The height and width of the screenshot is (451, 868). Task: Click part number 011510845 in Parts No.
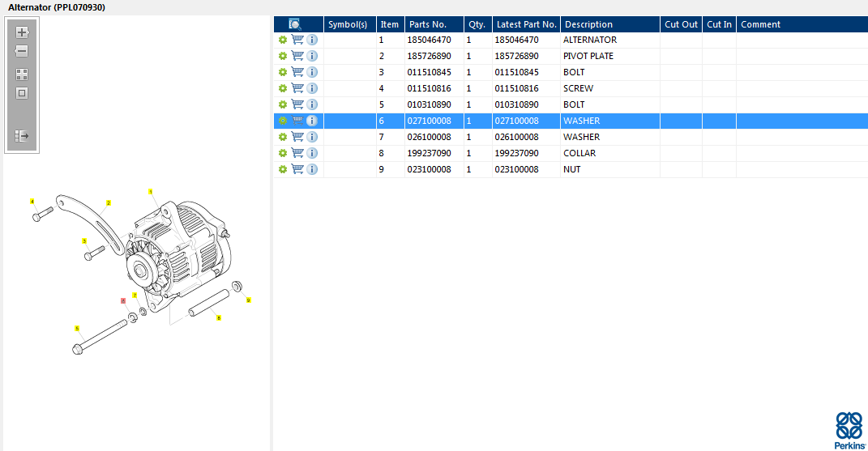(429, 72)
